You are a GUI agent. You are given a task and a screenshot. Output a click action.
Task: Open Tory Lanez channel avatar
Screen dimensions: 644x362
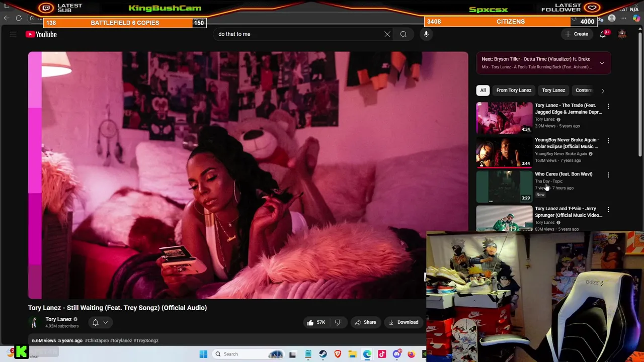[34, 322]
